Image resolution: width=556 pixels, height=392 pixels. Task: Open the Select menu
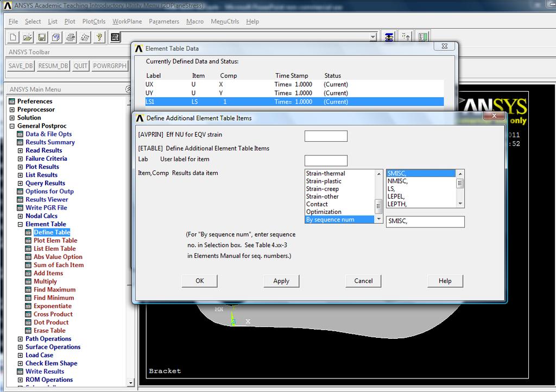[33, 21]
